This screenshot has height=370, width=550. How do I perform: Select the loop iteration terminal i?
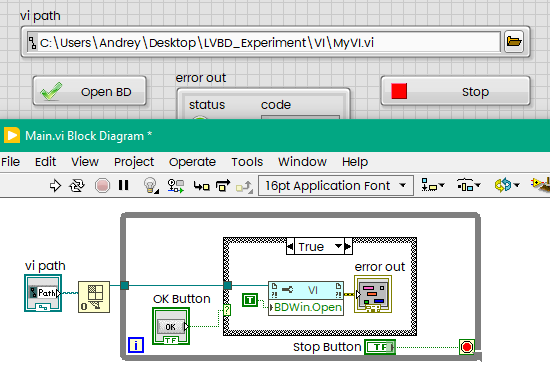click(x=136, y=345)
